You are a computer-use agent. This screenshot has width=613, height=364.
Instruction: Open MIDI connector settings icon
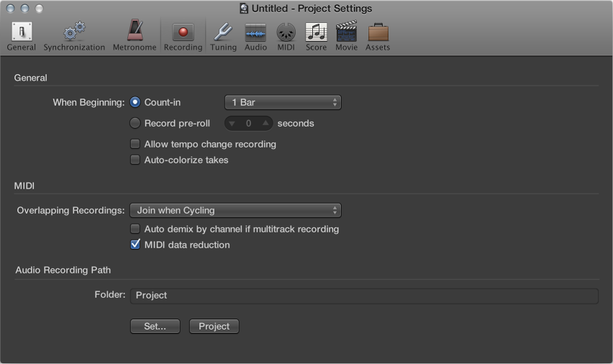pos(286,32)
